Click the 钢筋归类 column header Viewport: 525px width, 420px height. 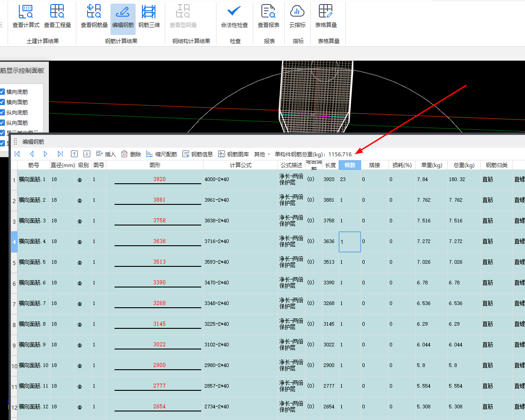pos(497,165)
